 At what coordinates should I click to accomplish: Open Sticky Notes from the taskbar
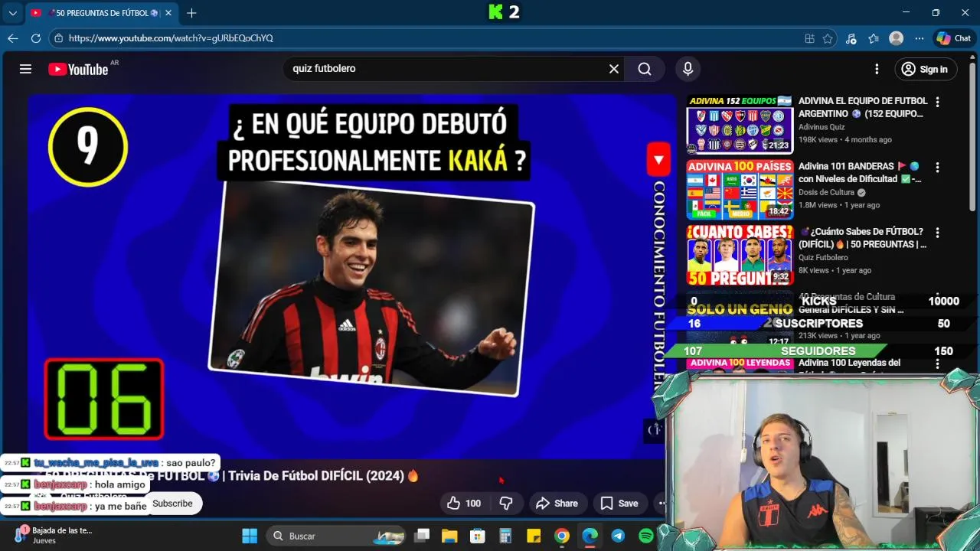point(534,536)
